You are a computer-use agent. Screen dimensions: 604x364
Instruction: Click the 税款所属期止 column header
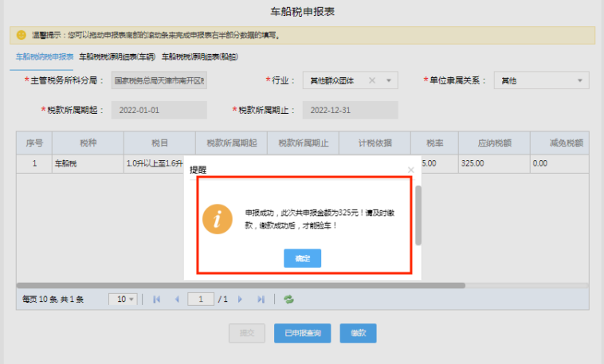click(303, 143)
